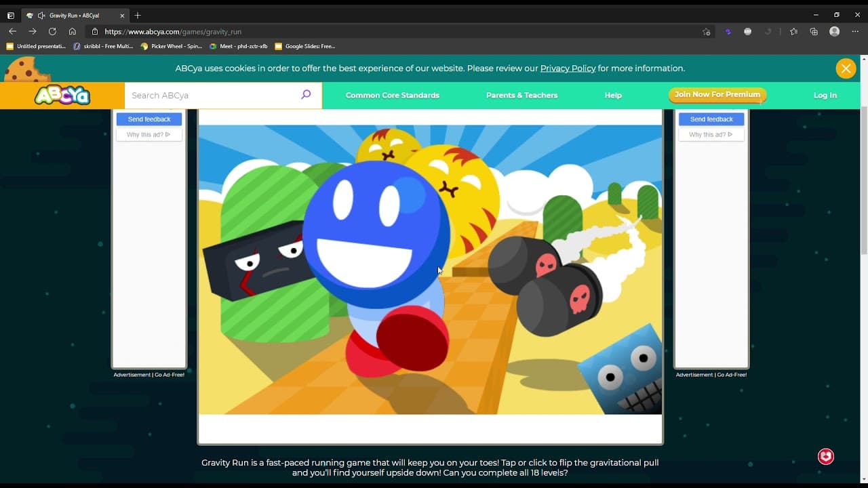Viewport: 868px width, 488px height.
Task: Go back to the previous page
Action: [12, 31]
